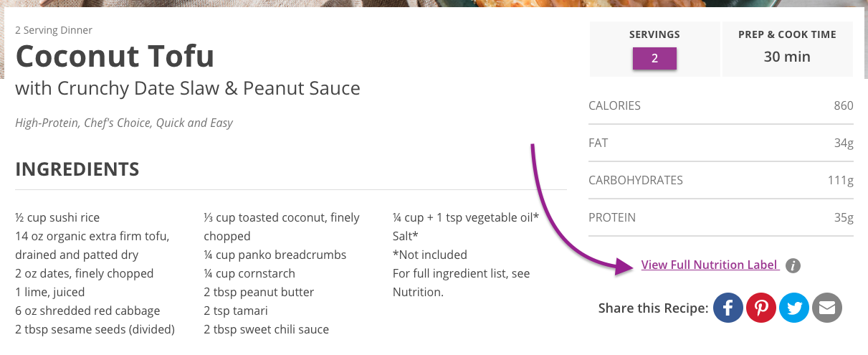Open the View Full Nutrition Label link
This screenshot has height=355, width=868.
coord(709,265)
